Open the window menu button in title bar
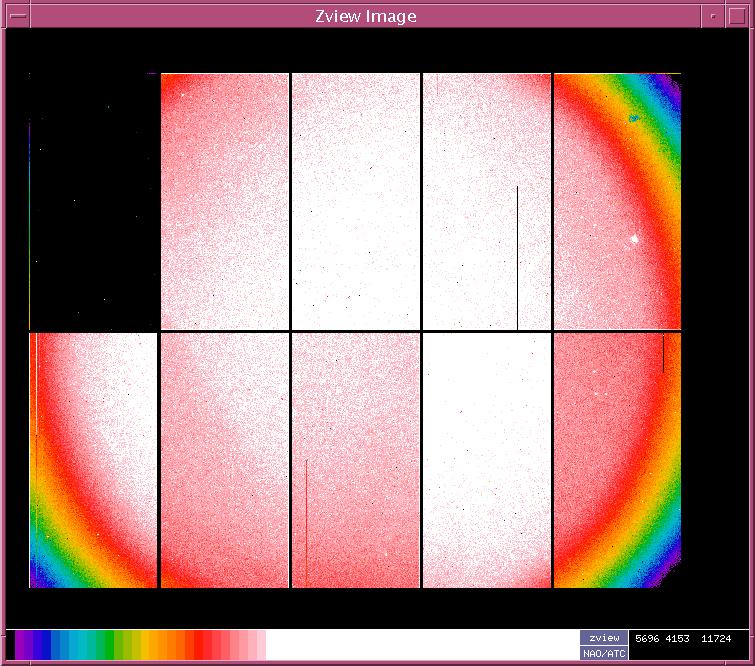755x666 pixels. [x=18, y=16]
